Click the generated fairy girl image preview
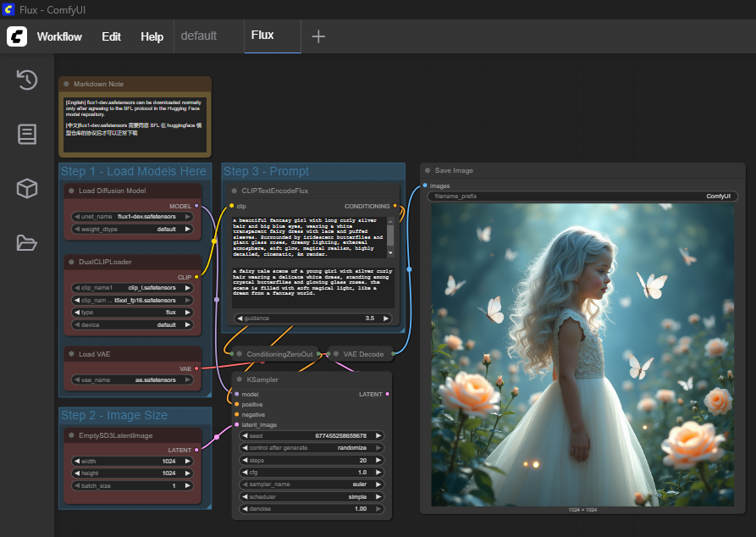This screenshot has height=537, width=756. [x=582, y=354]
